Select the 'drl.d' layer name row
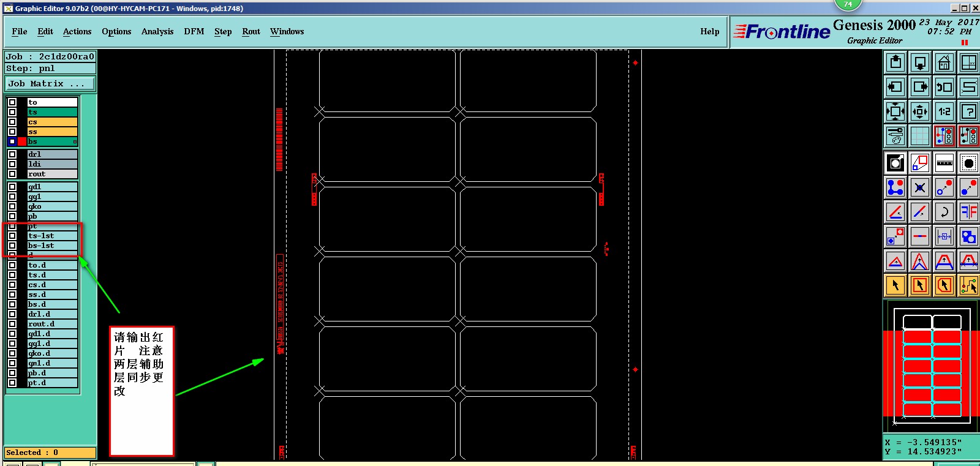Viewport: 980px width, 466px height. pos(53,314)
